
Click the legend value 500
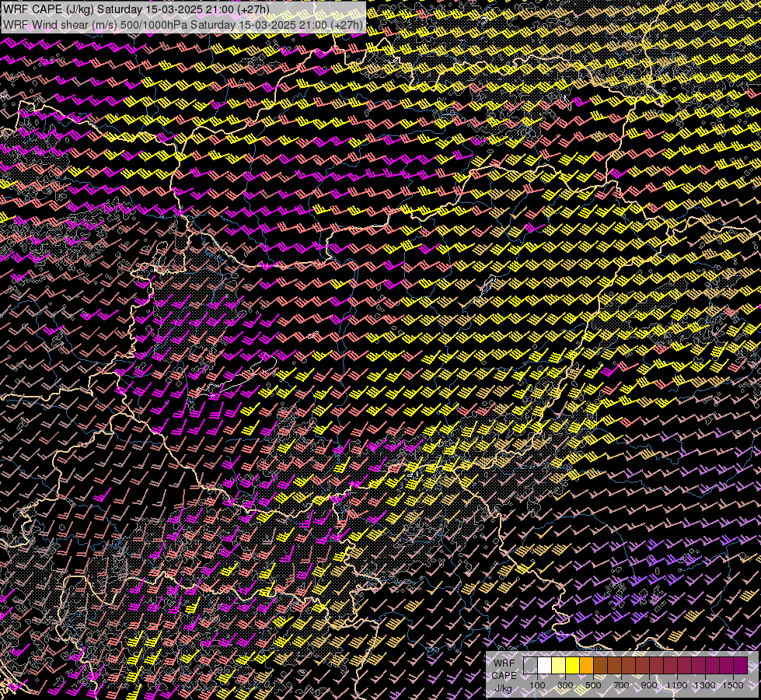593,685
